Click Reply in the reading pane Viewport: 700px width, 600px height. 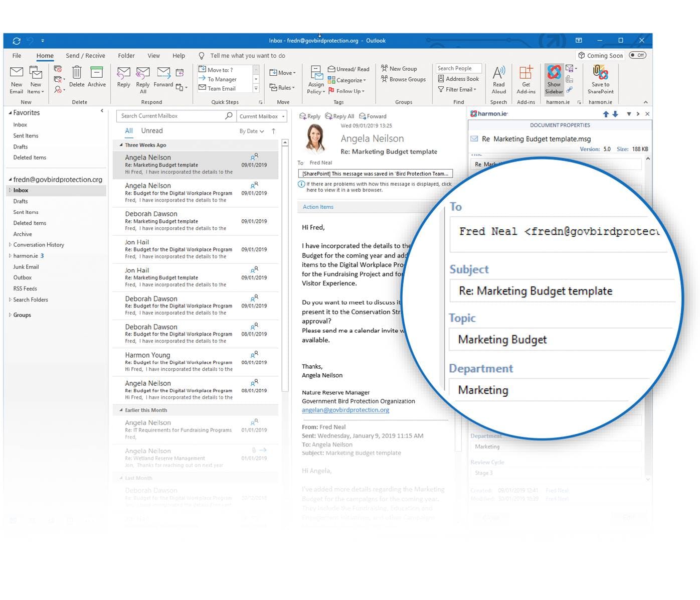[x=310, y=116]
